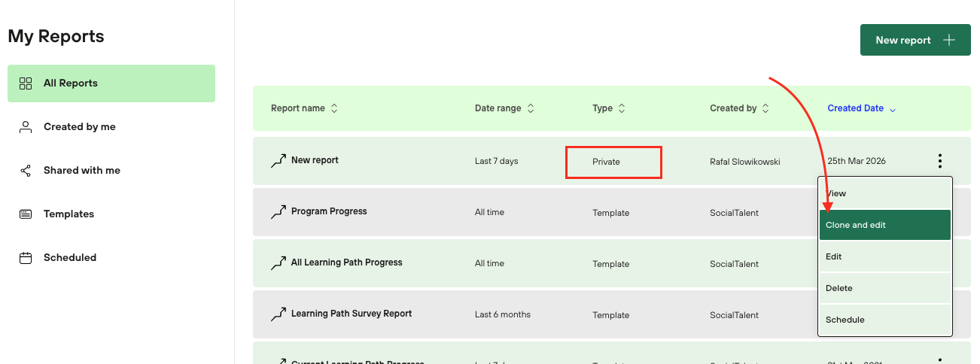
Task: Click the Shared with me share icon
Action: click(x=26, y=171)
